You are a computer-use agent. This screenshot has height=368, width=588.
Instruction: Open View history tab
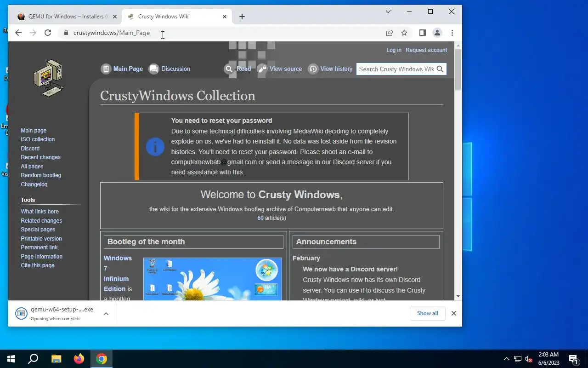(330, 69)
